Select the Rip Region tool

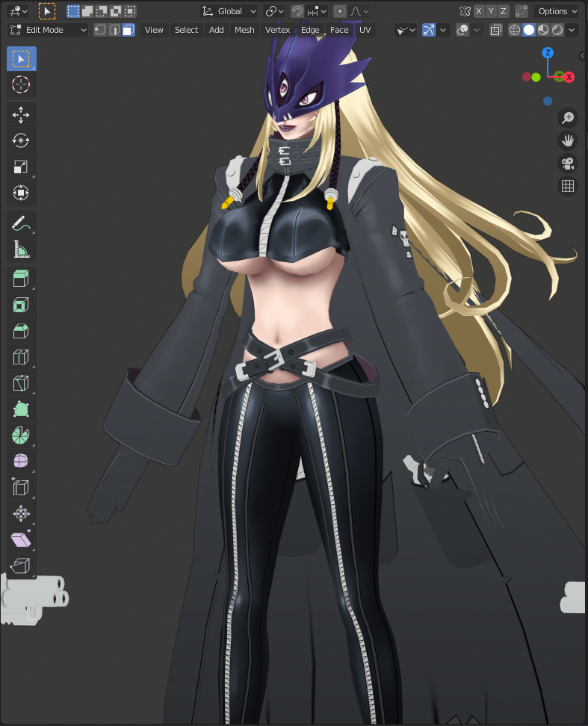22,565
